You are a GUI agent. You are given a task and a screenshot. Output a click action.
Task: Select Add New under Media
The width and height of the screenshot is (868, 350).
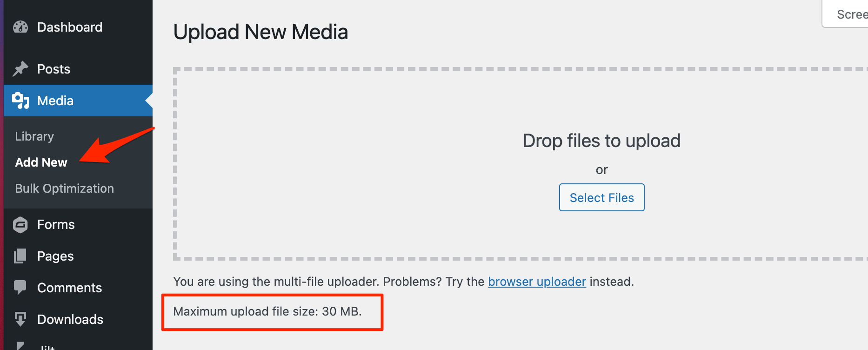point(41,162)
